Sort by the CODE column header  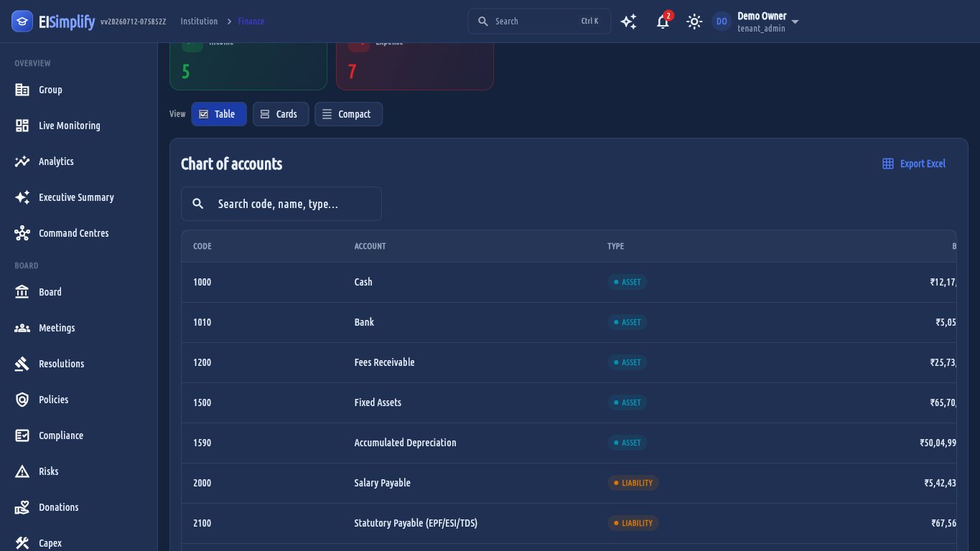[202, 246]
